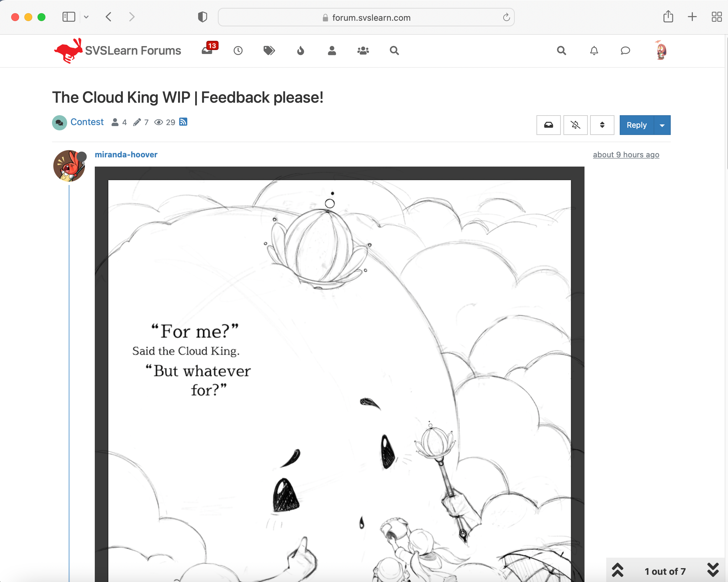This screenshot has height=582, width=728.
Task: Click the Contest category bubble icon
Action: (60, 122)
